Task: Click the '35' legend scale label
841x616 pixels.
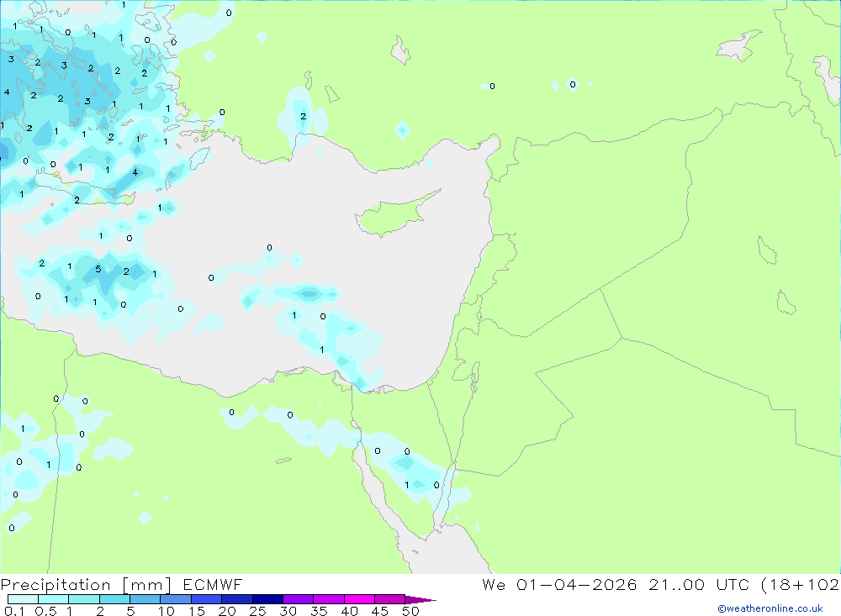Action: point(319,611)
